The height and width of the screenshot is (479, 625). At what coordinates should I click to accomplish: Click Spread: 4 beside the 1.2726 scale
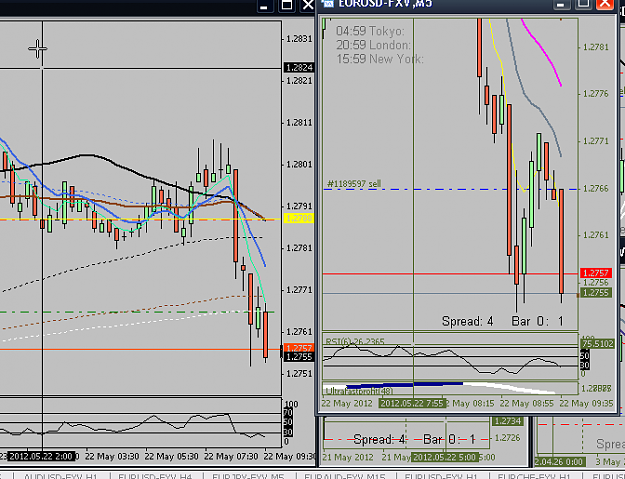click(x=379, y=439)
